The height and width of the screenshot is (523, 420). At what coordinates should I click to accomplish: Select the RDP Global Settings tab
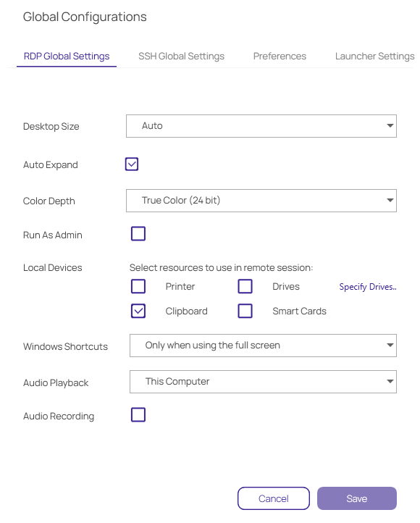point(67,56)
